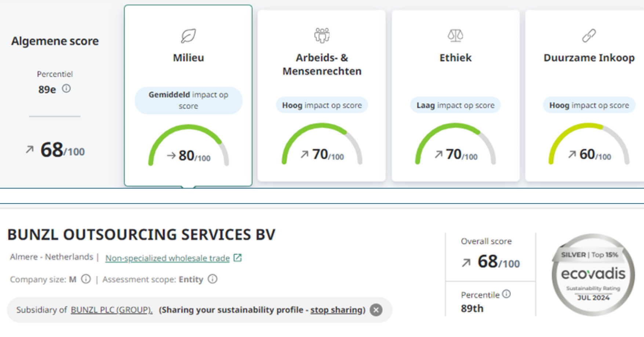Click the info icon next to Assessment scope Entity
The height and width of the screenshot is (337, 644).
[212, 279]
